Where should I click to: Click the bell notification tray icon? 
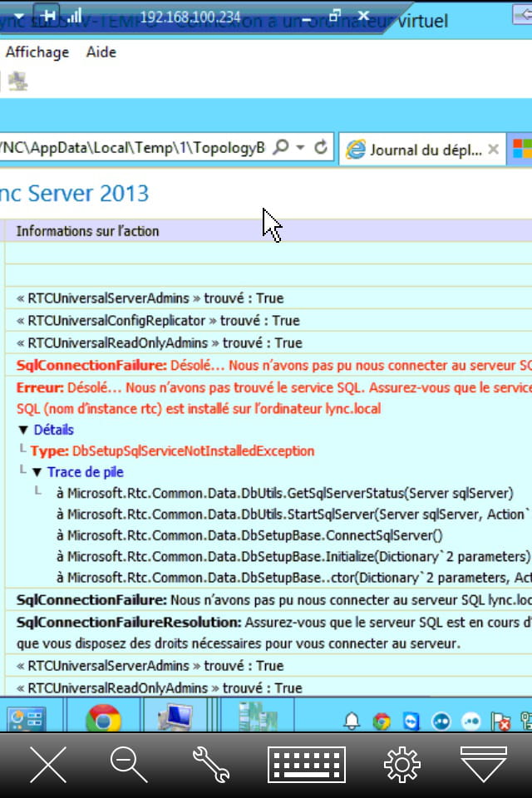coord(352,721)
